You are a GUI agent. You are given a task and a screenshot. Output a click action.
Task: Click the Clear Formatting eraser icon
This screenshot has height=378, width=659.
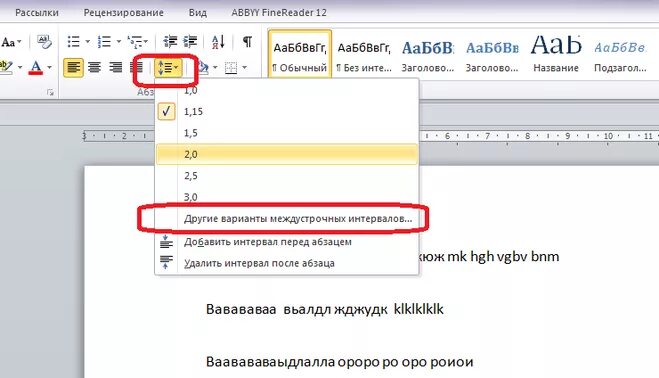click(44, 42)
